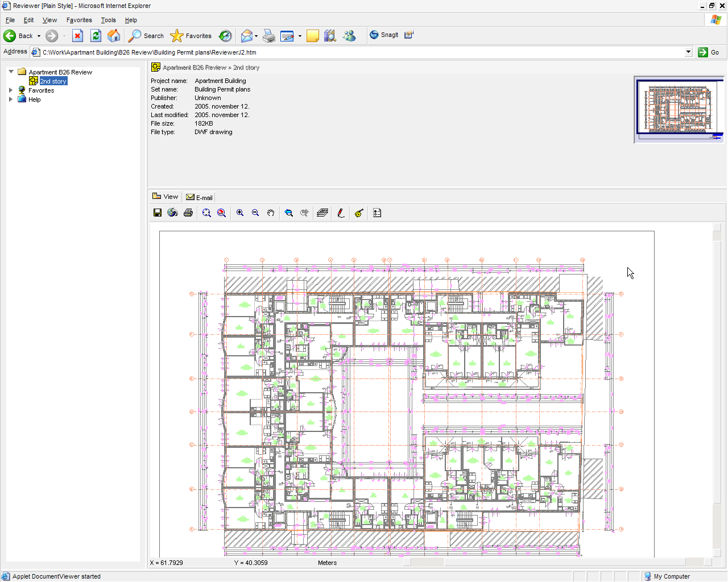Screen dimensions: 728x582
Task: Click the Print icon in viewer toolbar
Action: tap(188, 213)
